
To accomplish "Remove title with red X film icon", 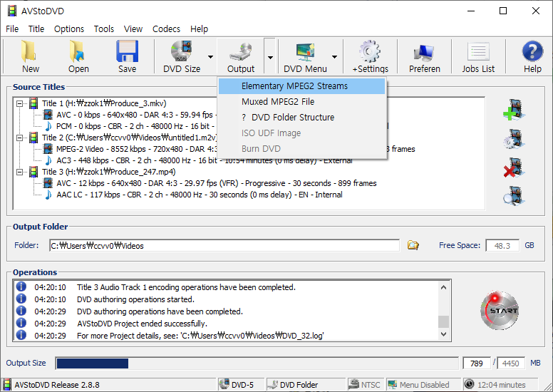I will (514, 167).
